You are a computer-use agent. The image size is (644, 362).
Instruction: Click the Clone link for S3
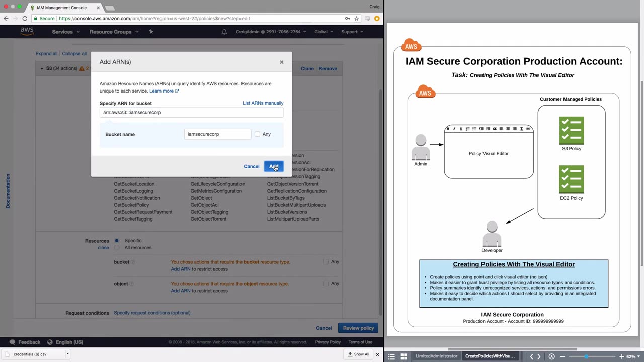point(307,69)
